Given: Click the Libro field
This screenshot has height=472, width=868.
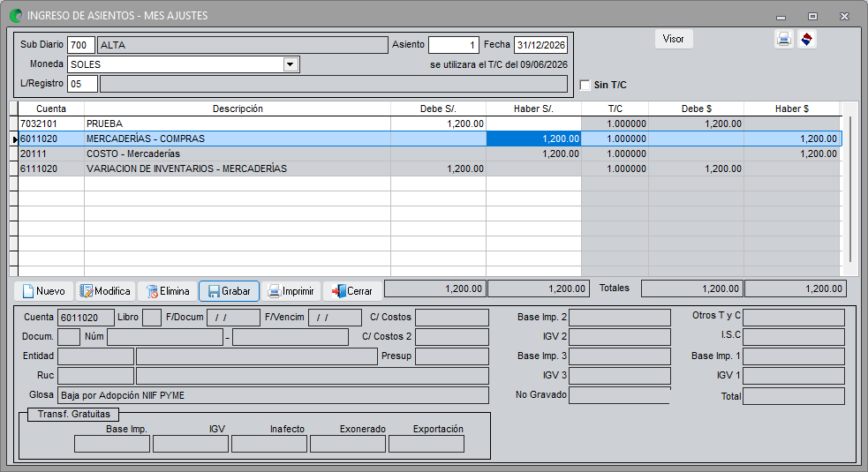Looking at the screenshot, I should pyautogui.click(x=152, y=318).
